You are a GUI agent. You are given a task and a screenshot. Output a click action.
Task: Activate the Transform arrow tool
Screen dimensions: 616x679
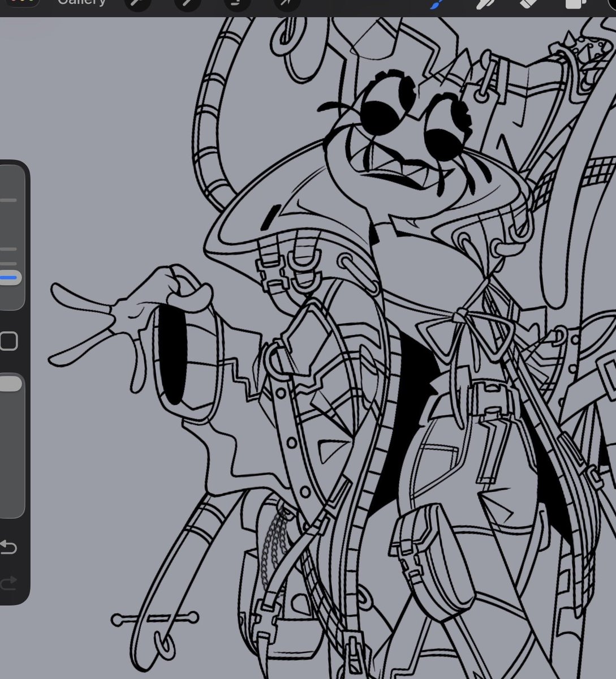click(x=286, y=3)
